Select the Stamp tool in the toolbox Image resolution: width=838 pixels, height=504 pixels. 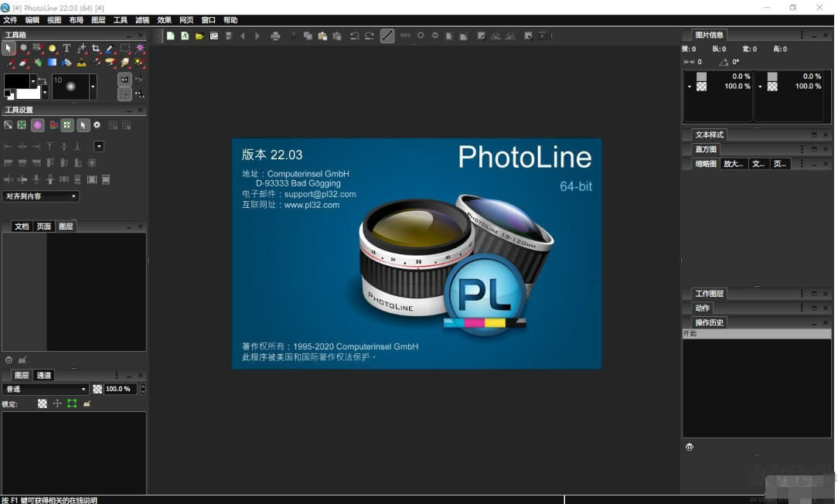point(81,62)
